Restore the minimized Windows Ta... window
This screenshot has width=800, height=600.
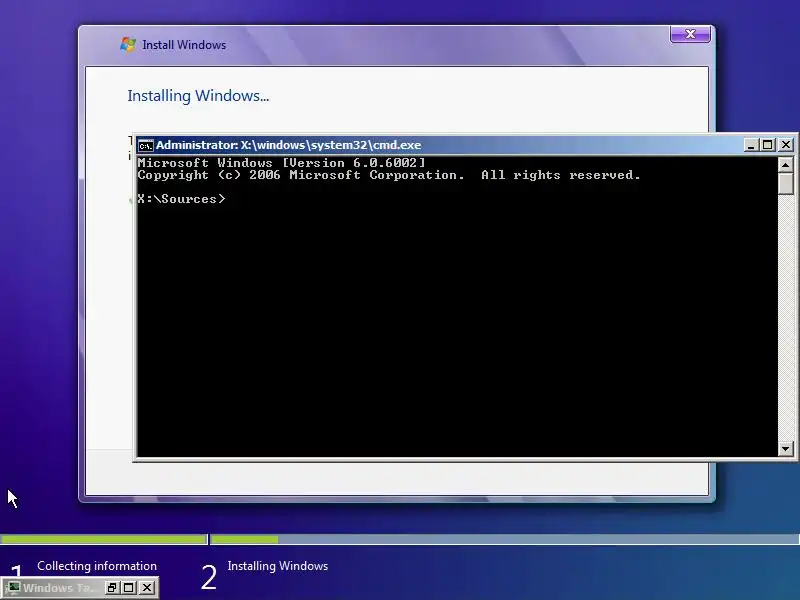click(x=111, y=588)
